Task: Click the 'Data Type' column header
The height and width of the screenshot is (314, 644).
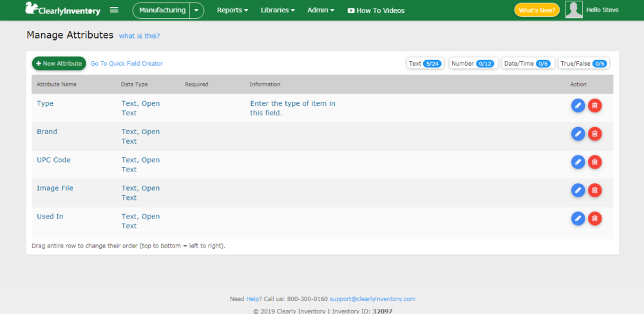Action: click(x=135, y=84)
